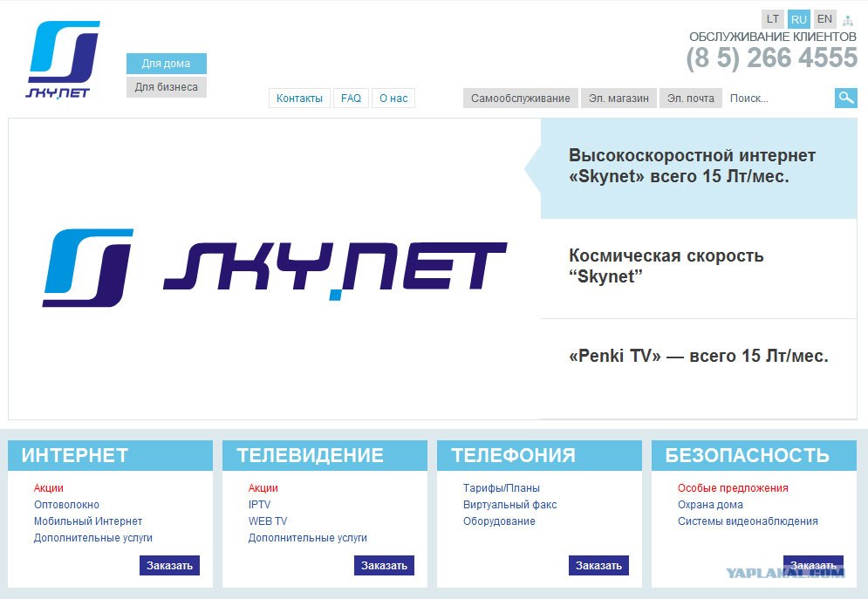
Task: Click Заказать in the ТЕЛЕВИДЕНИЕ card
Action: click(384, 565)
